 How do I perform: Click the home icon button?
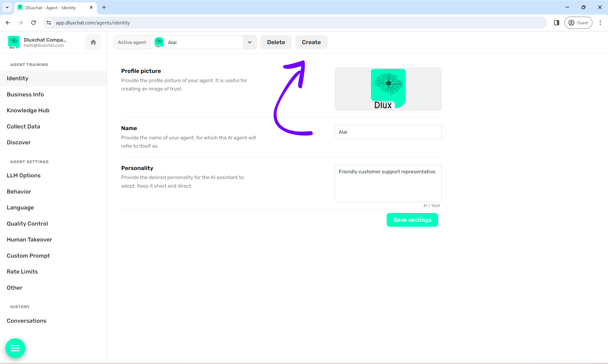tap(93, 42)
